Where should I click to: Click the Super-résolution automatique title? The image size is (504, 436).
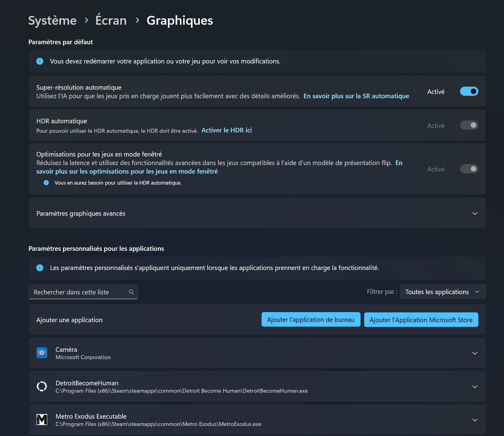[79, 88]
